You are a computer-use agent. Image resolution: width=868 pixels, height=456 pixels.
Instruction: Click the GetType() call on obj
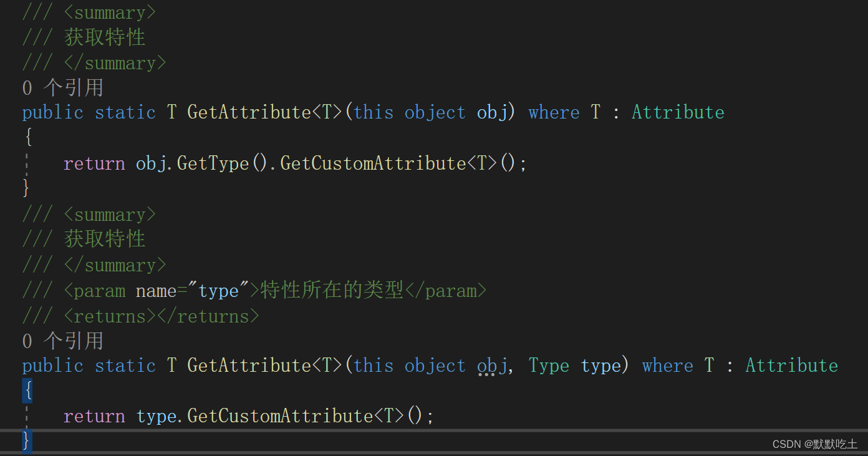pyautogui.click(x=214, y=163)
